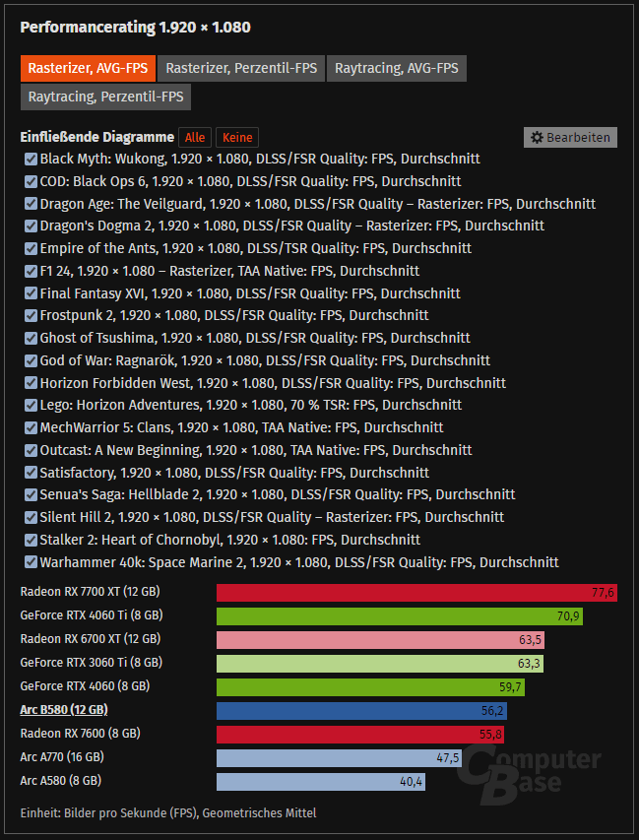Uncheck Dragon's Dogma 2 checkbox
This screenshot has height=840, width=639.
tap(31, 226)
